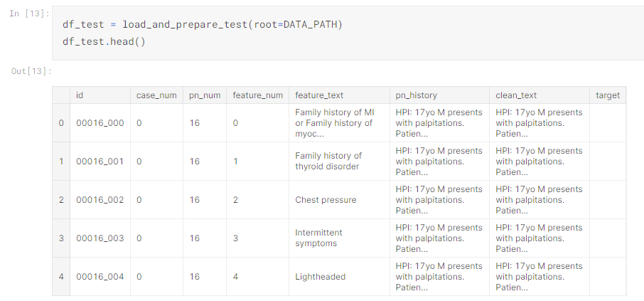The image size is (644, 301).
Task: Click row index 0 in dataframe
Action: click(x=61, y=123)
